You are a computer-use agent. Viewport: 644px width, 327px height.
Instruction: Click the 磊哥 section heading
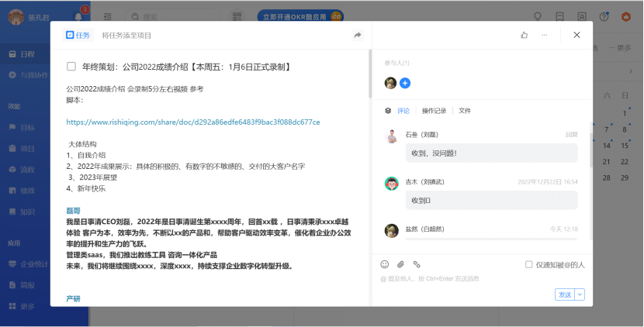(73, 211)
